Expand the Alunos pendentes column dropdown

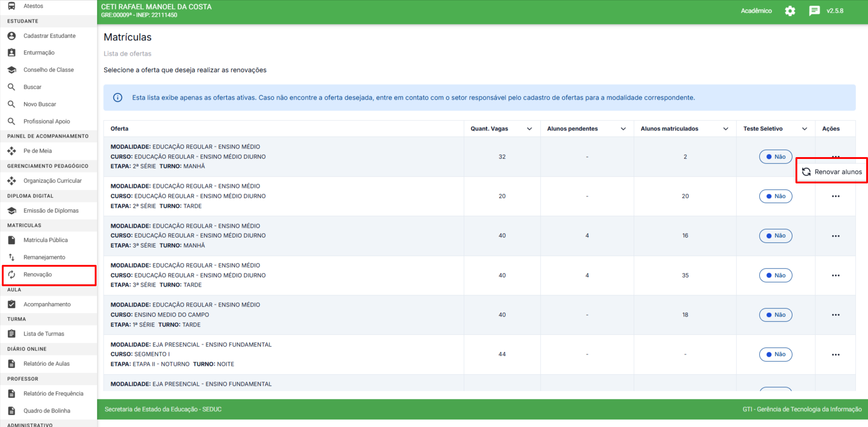[x=623, y=129]
